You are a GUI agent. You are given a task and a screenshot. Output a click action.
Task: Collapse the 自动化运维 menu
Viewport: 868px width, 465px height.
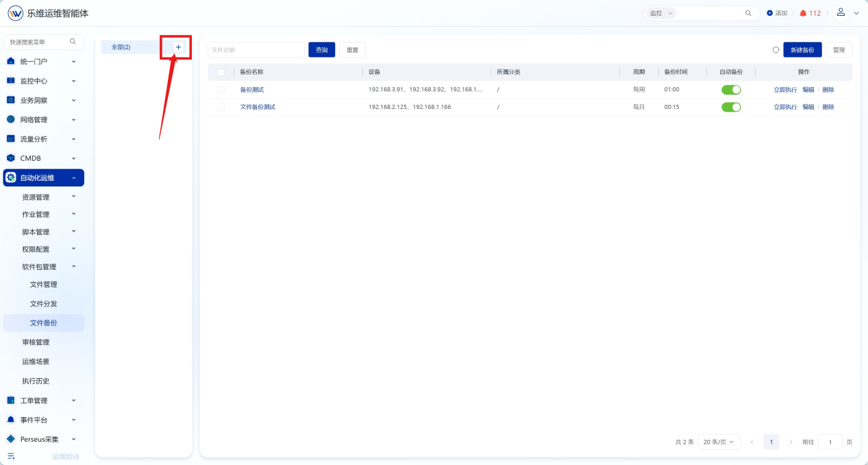pos(73,177)
